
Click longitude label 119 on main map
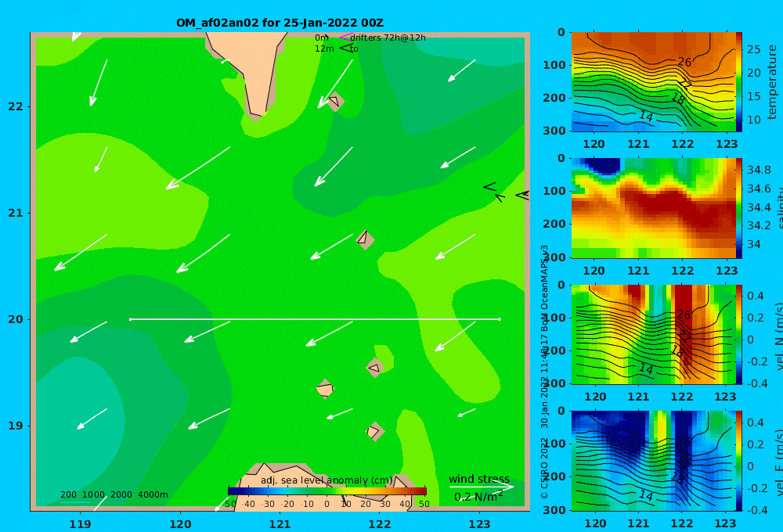point(80,524)
